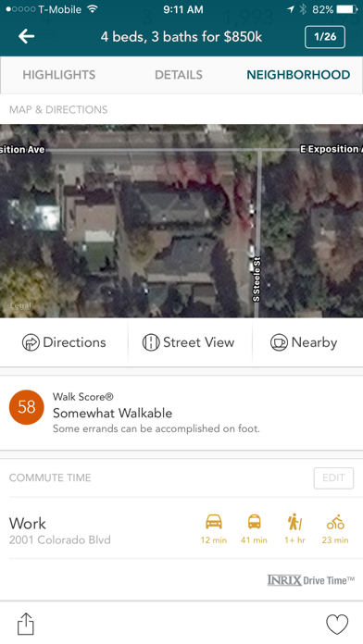
Task: Select the Neighborhood tab
Action: pyautogui.click(x=298, y=75)
